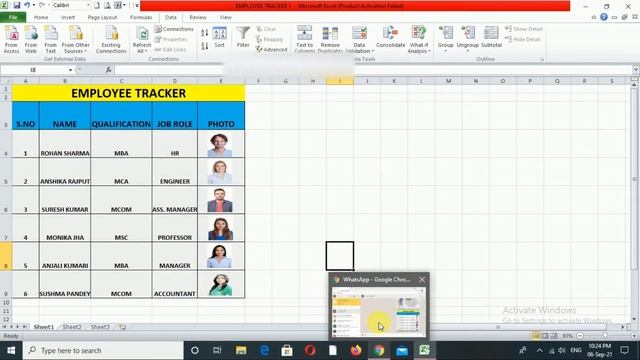The height and width of the screenshot is (360, 640).
Task: Click Text to Columns
Action: tap(304, 39)
